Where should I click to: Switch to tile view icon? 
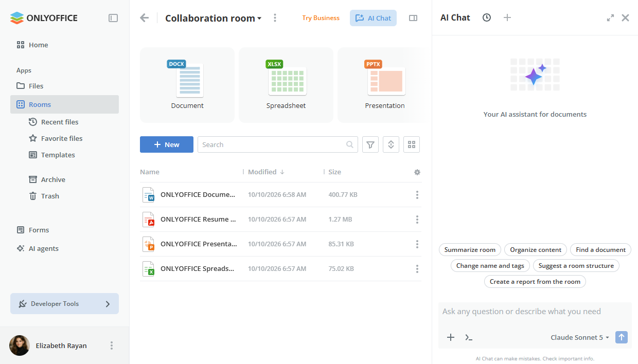pyautogui.click(x=412, y=144)
